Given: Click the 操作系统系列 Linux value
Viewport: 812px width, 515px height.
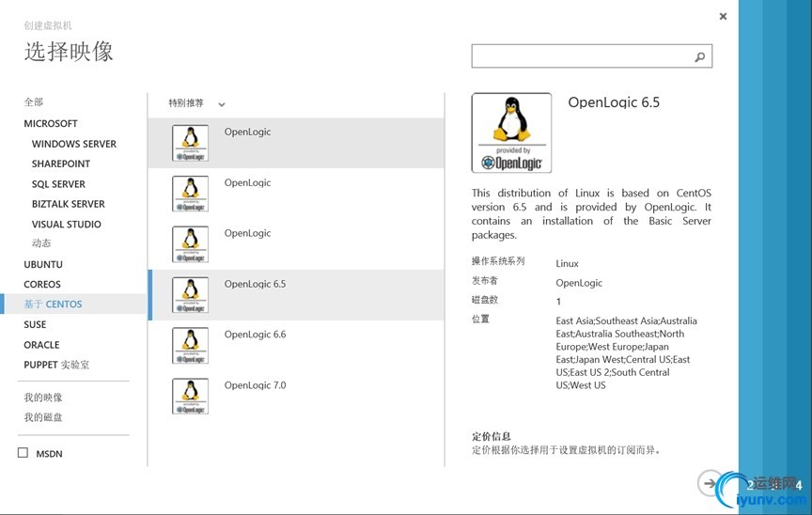Looking at the screenshot, I should click(567, 263).
